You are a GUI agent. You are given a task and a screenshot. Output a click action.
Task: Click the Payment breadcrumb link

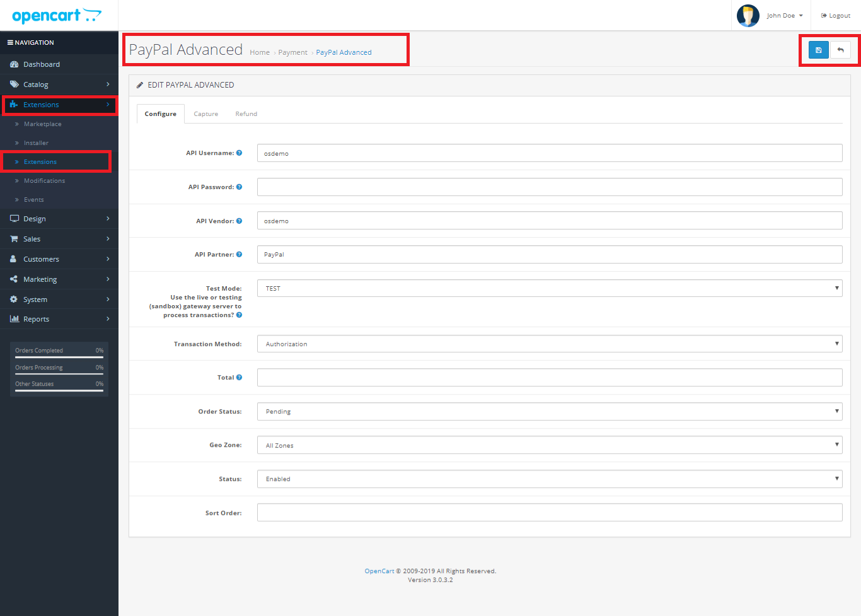(293, 52)
